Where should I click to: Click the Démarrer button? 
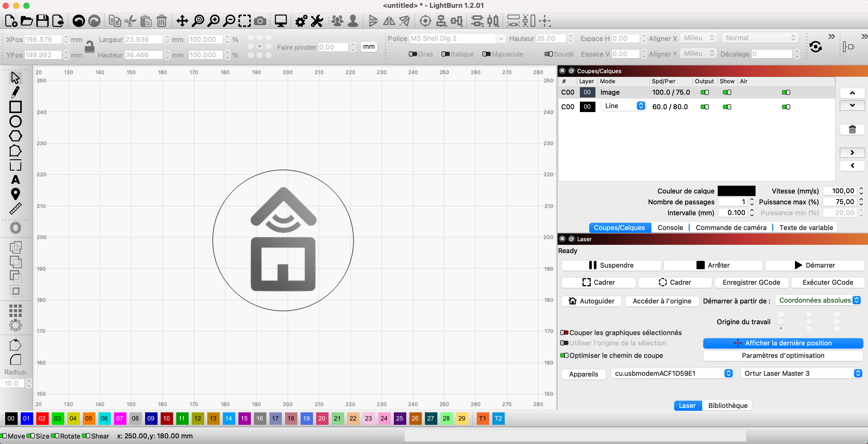point(814,265)
